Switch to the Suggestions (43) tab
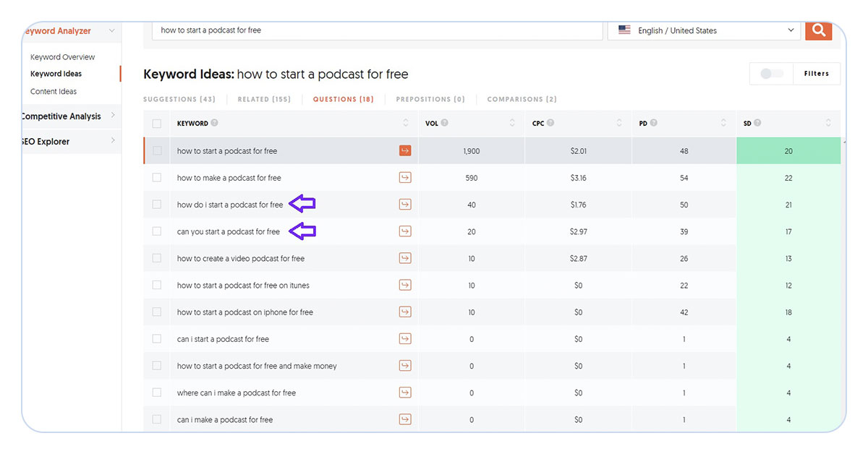The height and width of the screenshot is (454, 868). (179, 99)
